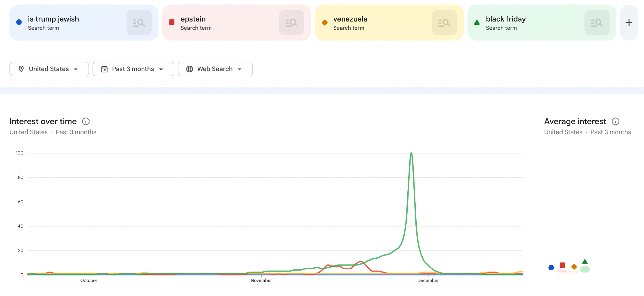Open the United States region dropdown

tap(49, 69)
